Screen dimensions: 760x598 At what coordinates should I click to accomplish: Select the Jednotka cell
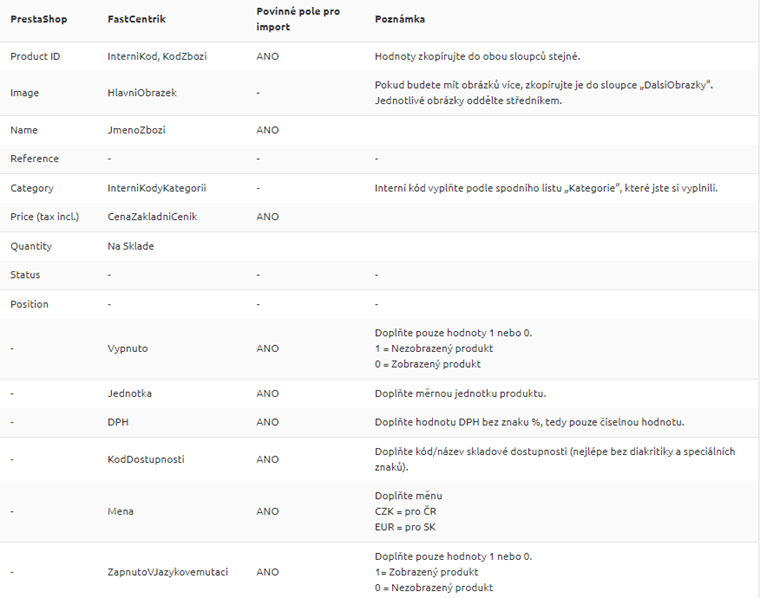(x=130, y=393)
